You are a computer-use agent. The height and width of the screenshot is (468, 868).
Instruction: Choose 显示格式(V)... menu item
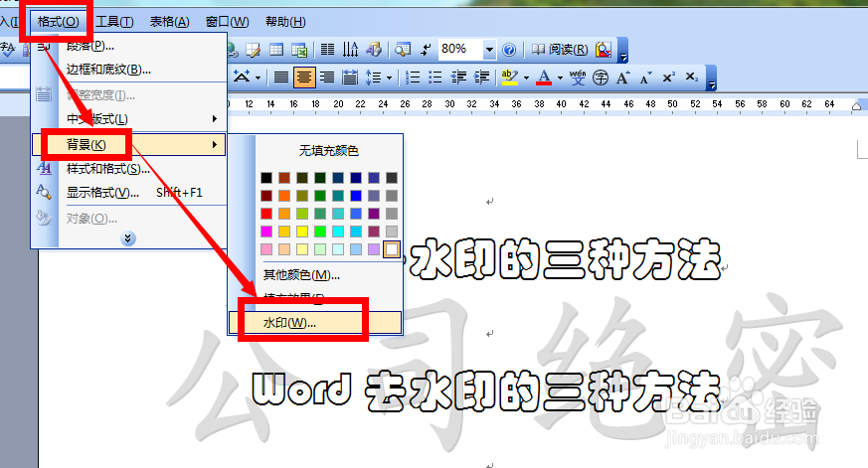pyautogui.click(x=129, y=193)
